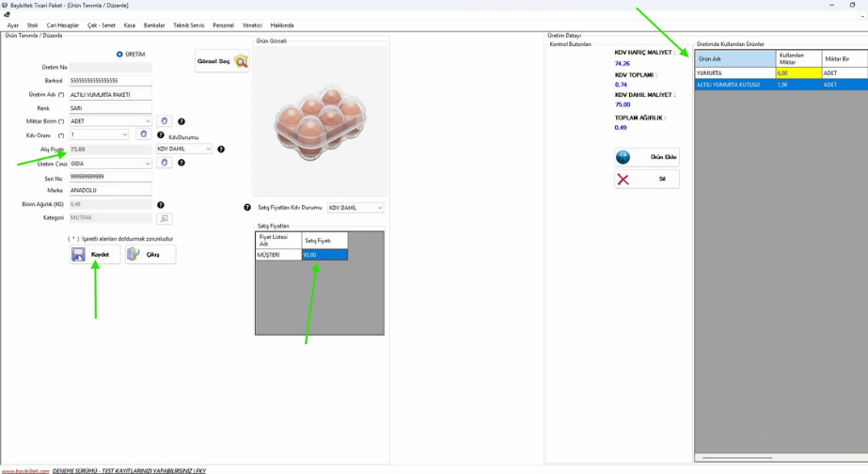Click the help icon beside KDV DAHİL dropdown

coord(221,149)
